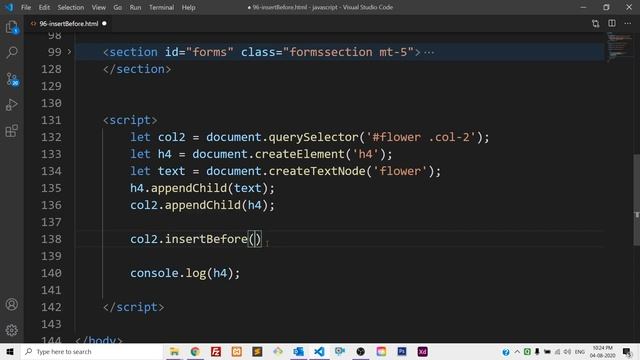Open the Selection menu
The image size is (640, 360).
pyautogui.click(x=71, y=7)
